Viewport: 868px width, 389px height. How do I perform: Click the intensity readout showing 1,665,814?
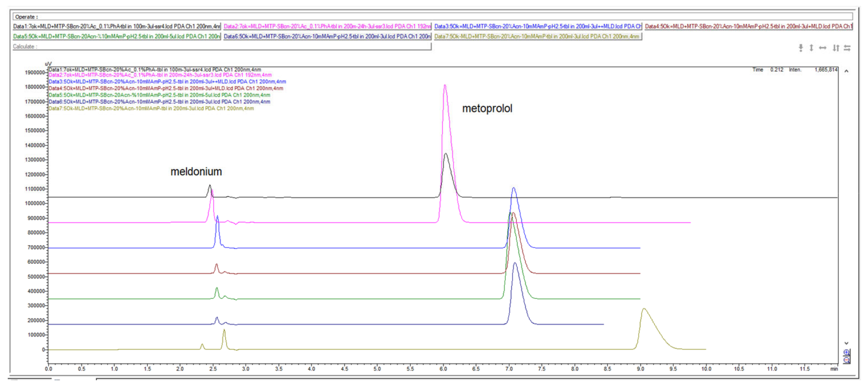point(827,70)
